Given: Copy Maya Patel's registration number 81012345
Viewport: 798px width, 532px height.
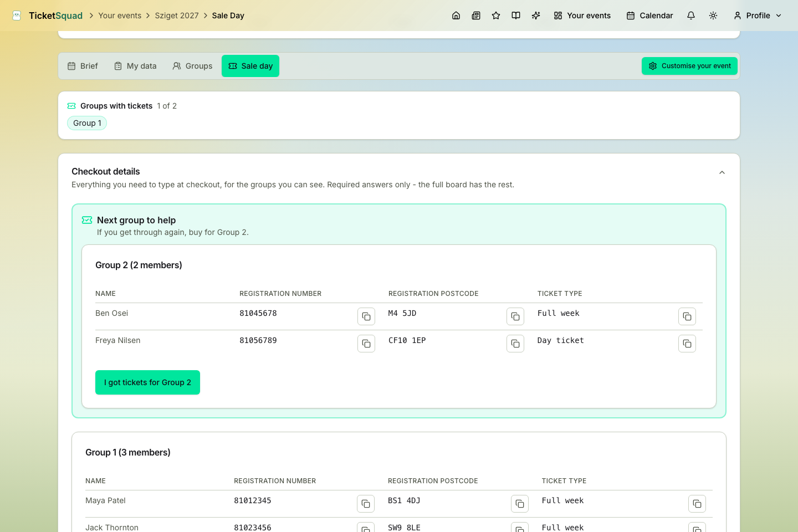Looking at the screenshot, I should pyautogui.click(x=366, y=504).
